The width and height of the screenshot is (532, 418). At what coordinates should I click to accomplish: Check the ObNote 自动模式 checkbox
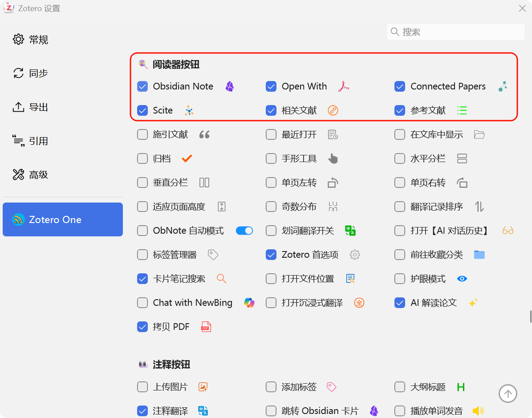pos(142,231)
